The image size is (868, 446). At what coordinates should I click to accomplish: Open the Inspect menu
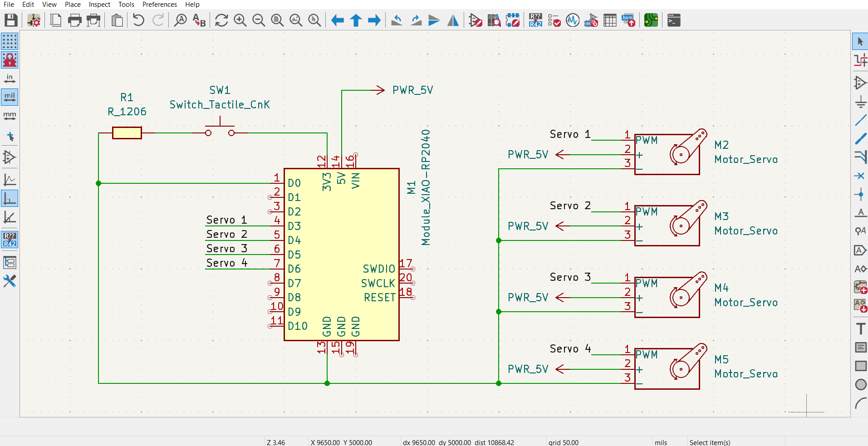(x=99, y=4)
